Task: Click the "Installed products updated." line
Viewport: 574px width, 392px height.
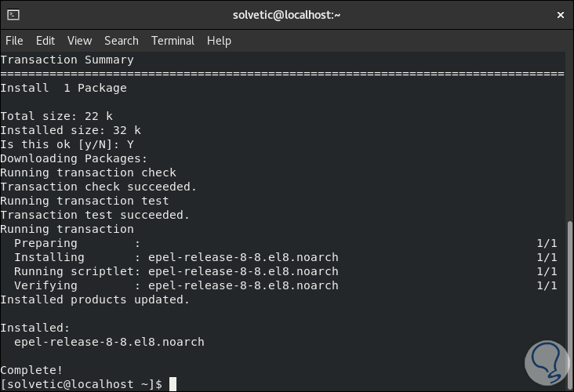Action: pos(95,299)
